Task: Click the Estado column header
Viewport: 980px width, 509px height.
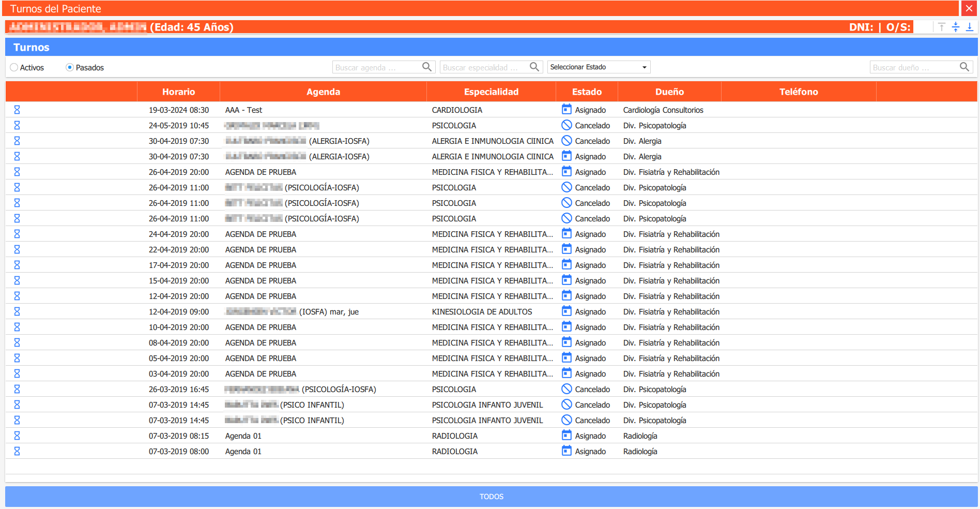Action: pos(586,92)
